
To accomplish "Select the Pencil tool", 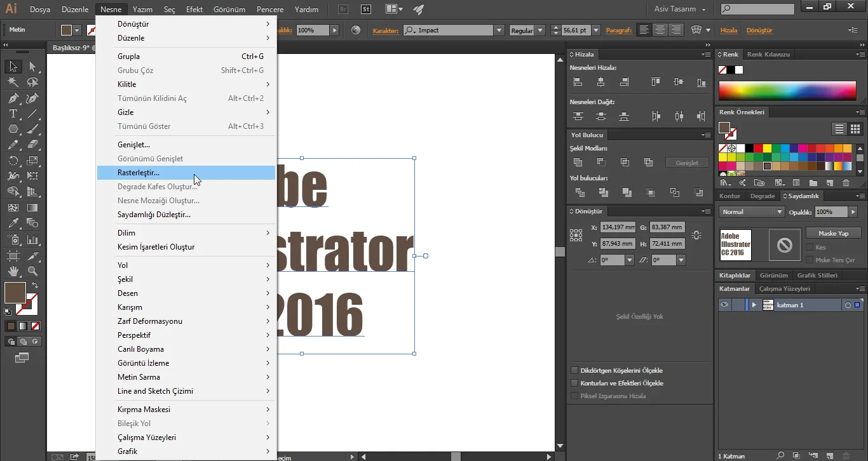I will [x=13, y=145].
